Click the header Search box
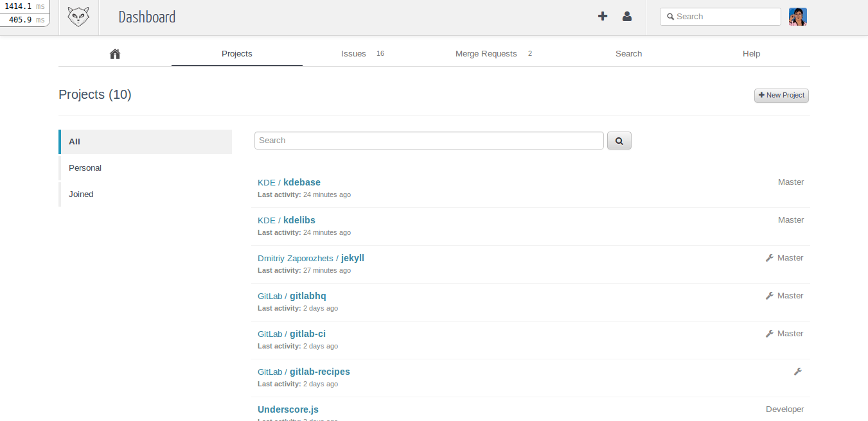This screenshot has width=868, height=421. 720,17
